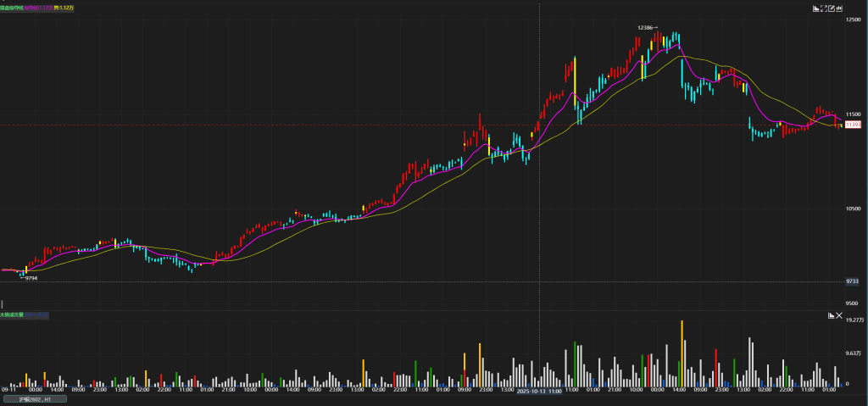Click the candlestick style icon at top right
Image resolution: width=868 pixels, height=406 pixels.
(x=840, y=8)
